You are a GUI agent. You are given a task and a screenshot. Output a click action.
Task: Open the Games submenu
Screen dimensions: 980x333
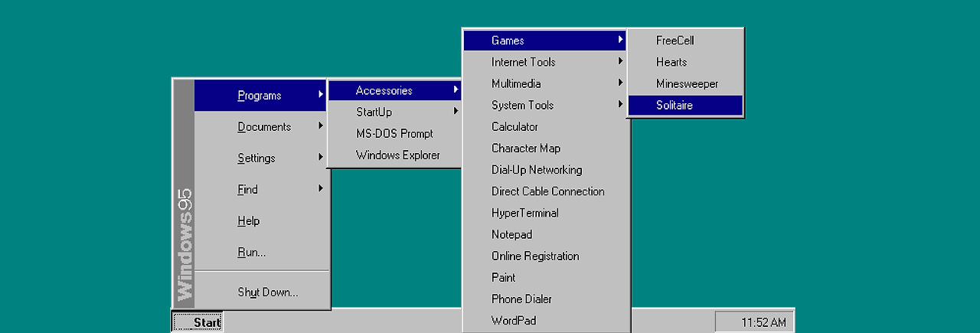pyautogui.click(x=546, y=41)
